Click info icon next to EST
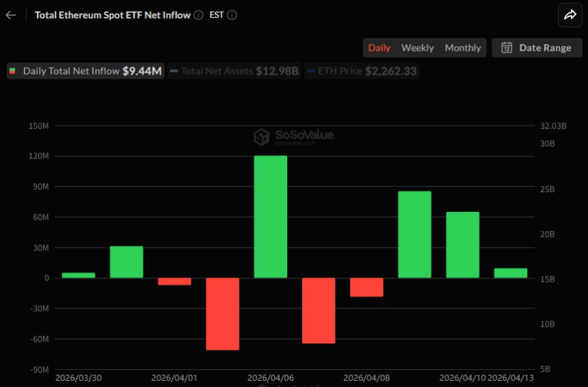Viewport: 588px width, 387px height. (232, 15)
